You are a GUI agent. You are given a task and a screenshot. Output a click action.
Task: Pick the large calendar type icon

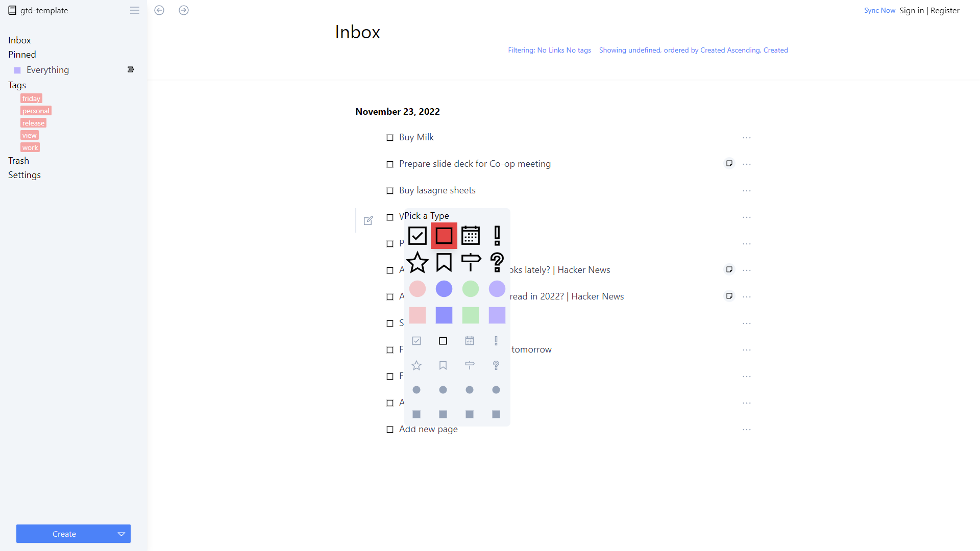470,236
